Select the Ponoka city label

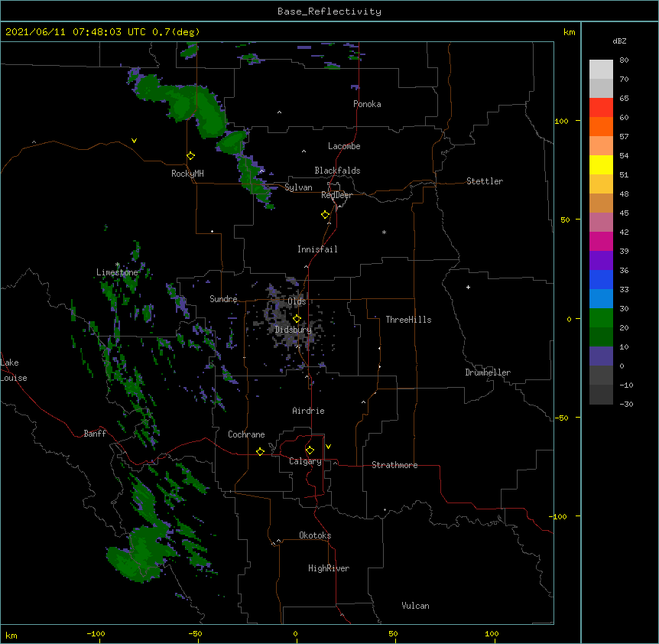(367, 104)
